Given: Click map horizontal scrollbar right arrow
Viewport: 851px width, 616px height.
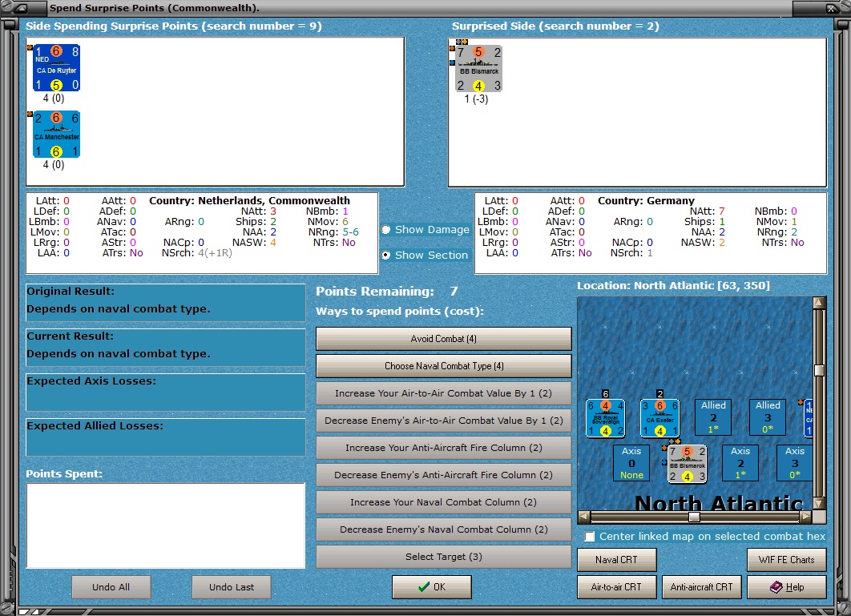Looking at the screenshot, I should pos(806,517).
